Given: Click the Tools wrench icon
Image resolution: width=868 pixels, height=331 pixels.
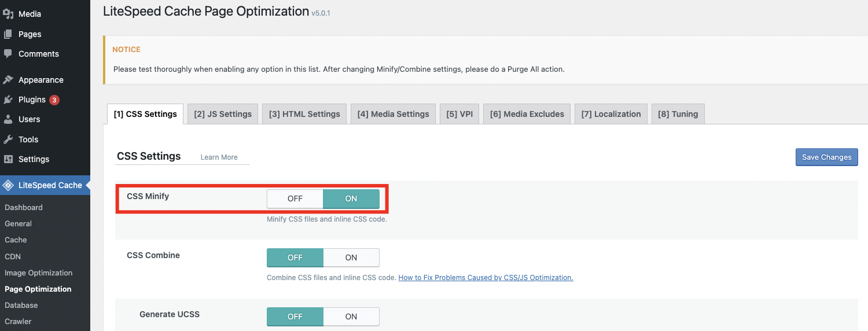Looking at the screenshot, I should tap(8, 139).
